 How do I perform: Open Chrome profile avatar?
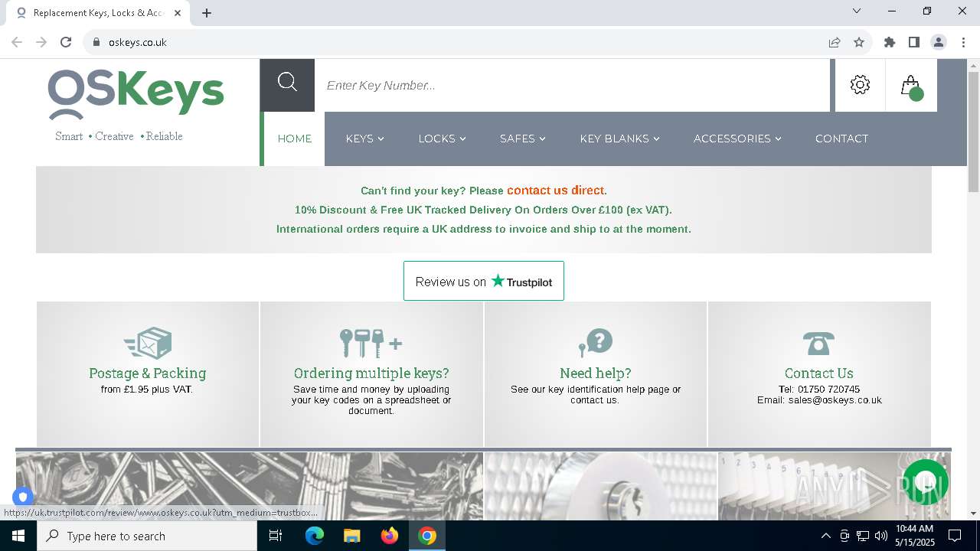939,42
